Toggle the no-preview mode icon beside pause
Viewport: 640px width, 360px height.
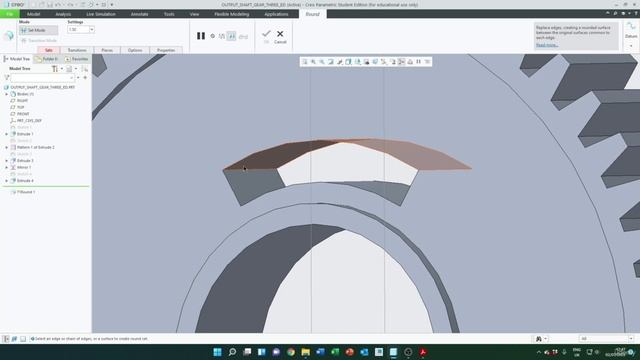tap(213, 36)
